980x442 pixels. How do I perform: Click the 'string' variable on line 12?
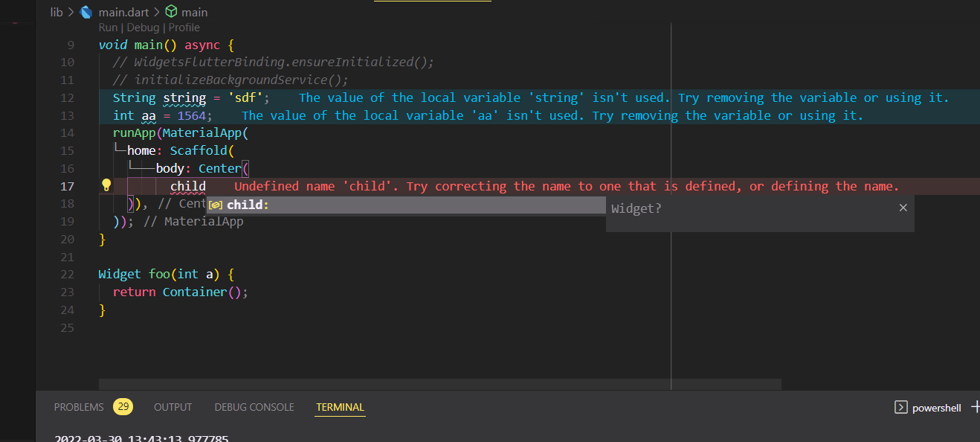click(184, 97)
